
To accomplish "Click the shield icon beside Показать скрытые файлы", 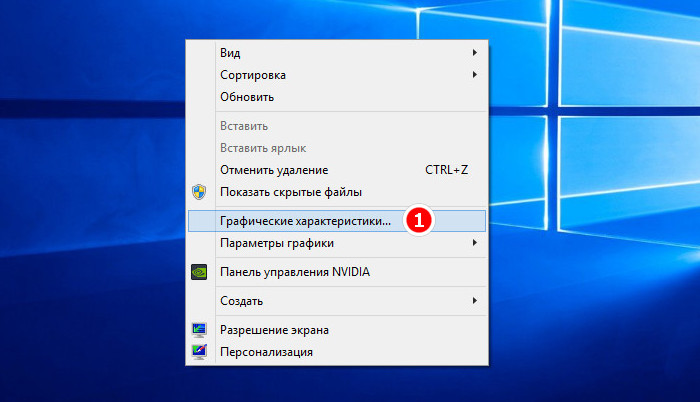I will pos(199,192).
